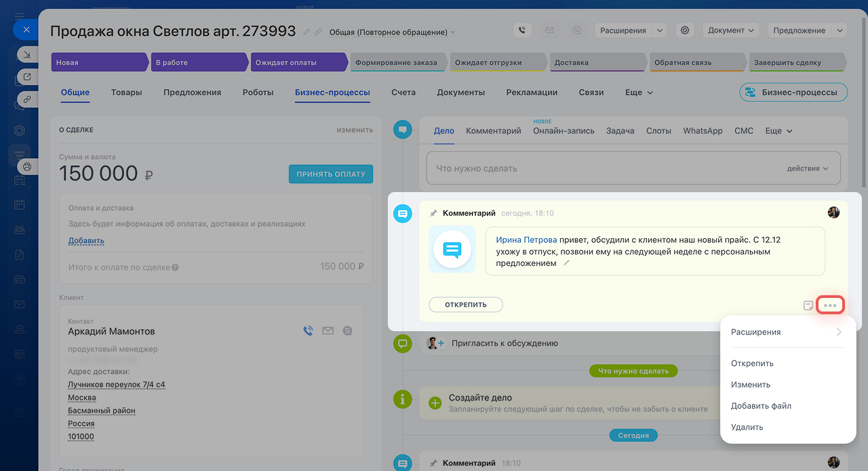This screenshot has width=868, height=471.
Task: Open Общая (Повторное обращение) pipeline dropdown
Action: point(392,32)
